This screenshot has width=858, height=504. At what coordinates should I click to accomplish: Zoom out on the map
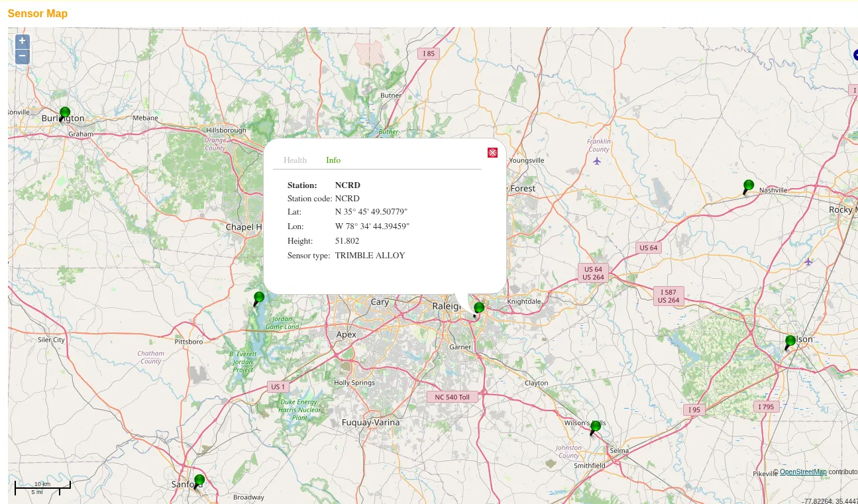point(23,57)
